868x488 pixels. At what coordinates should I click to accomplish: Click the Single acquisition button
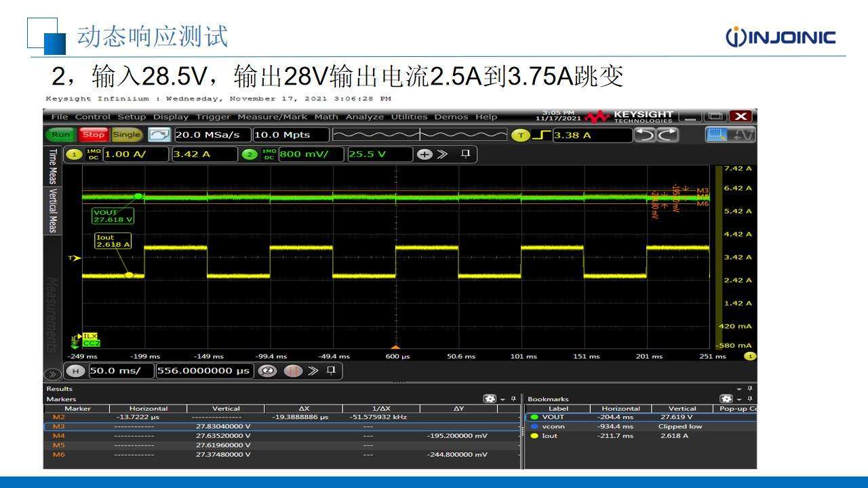point(126,134)
